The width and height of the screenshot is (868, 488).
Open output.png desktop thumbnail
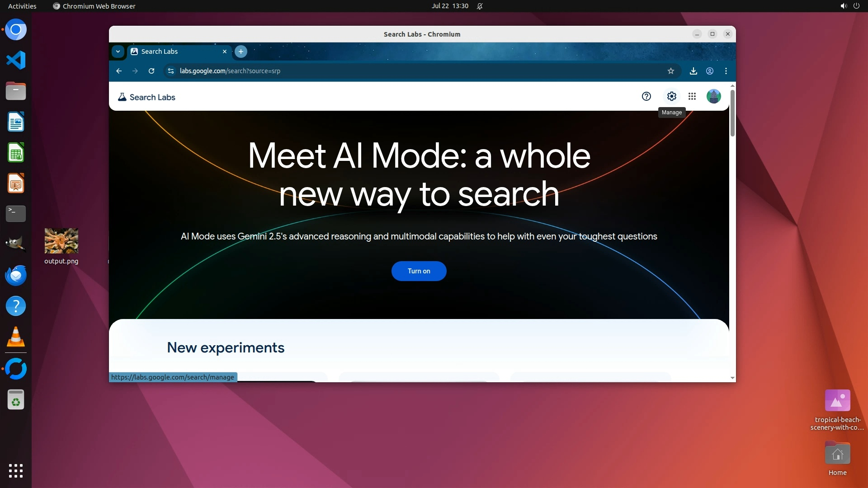61,241
